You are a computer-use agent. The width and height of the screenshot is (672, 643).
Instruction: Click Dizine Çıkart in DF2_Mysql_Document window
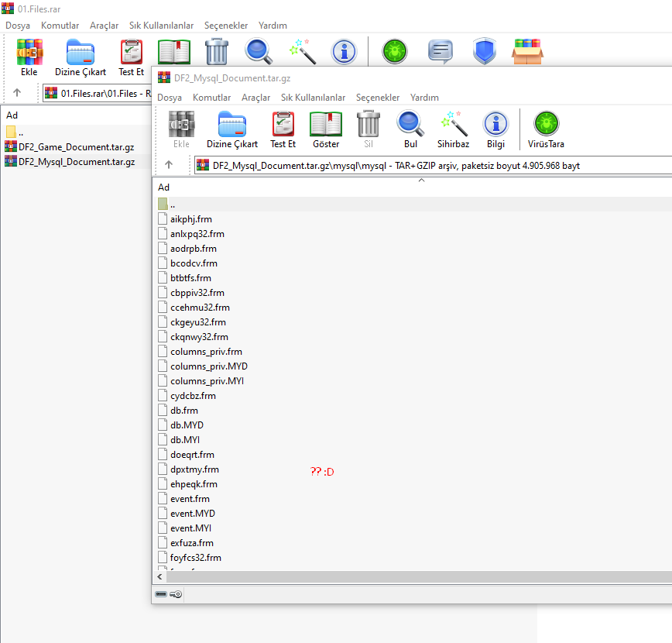pos(232,129)
